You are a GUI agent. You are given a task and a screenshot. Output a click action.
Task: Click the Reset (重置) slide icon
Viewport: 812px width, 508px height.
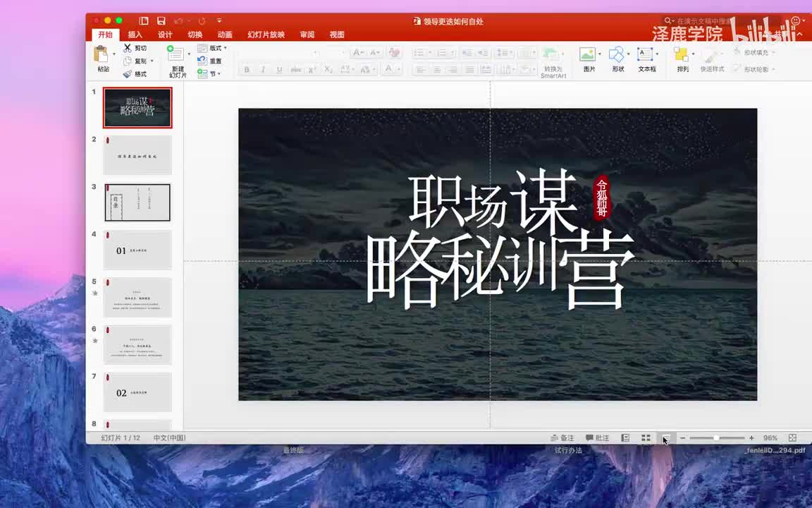pyautogui.click(x=202, y=61)
